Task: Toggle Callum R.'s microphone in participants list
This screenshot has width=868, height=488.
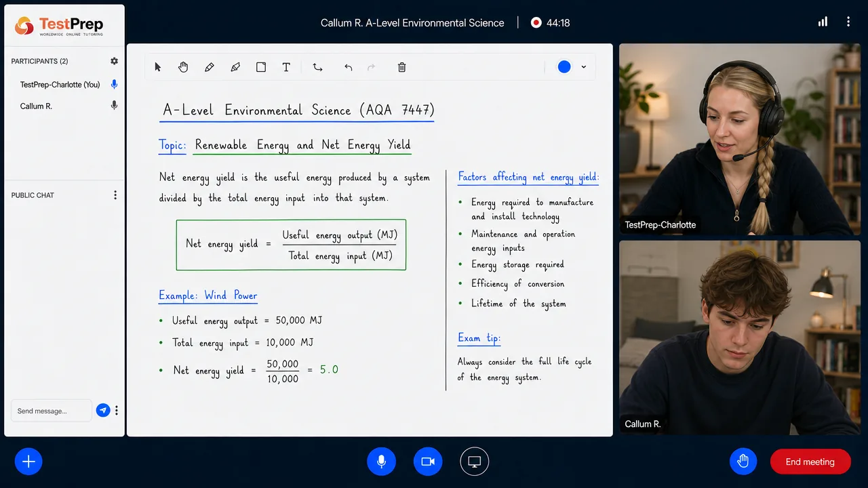Action: [114, 106]
